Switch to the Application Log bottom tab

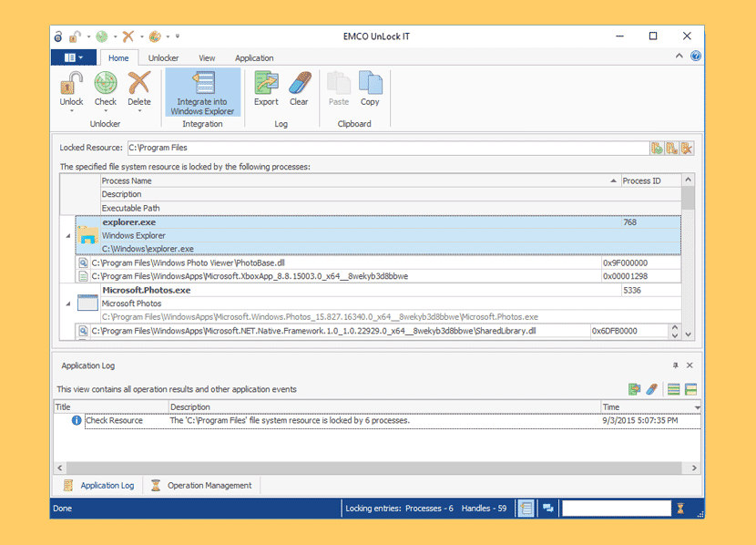click(99, 486)
